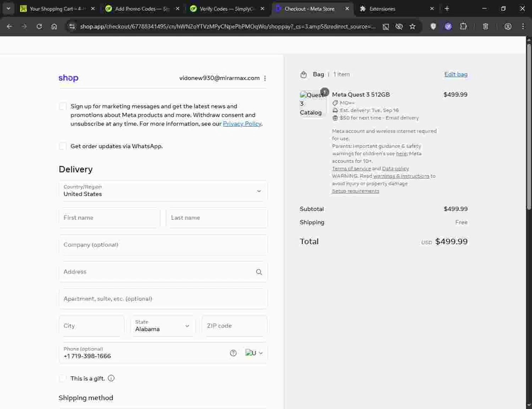This screenshot has width=532, height=409.
Task: Open the Data policy link
Action: point(395,168)
